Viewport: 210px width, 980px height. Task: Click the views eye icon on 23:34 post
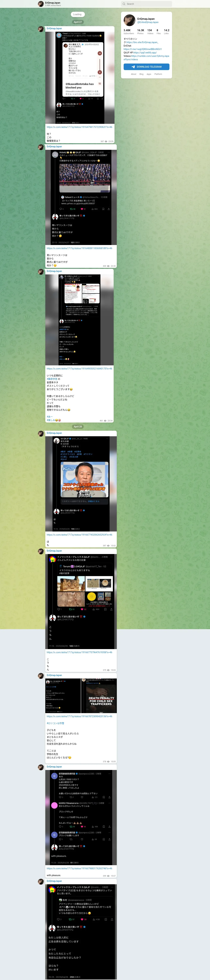click(105, 421)
